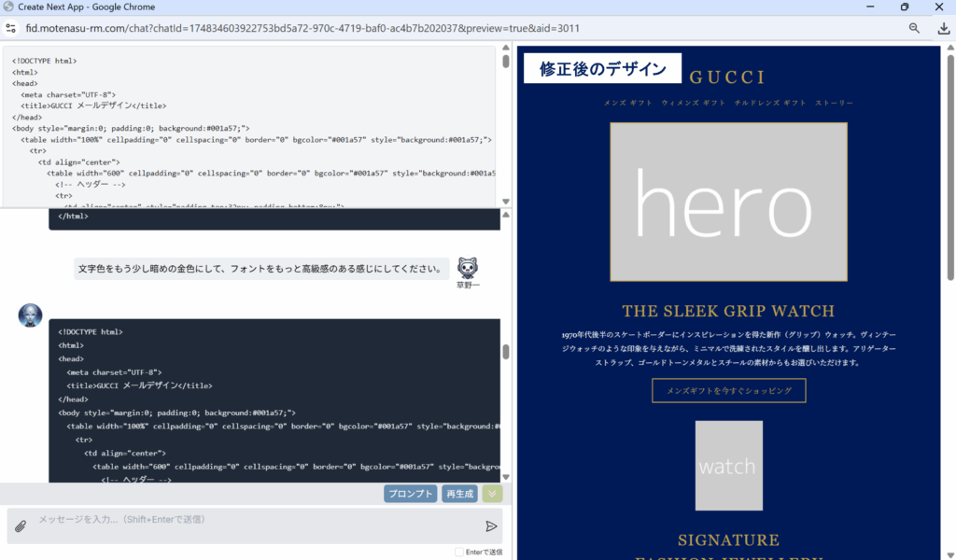This screenshot has height=560, width=956.
Task: Send the message with paper plane icon
Action: click(x=491, y=525)
